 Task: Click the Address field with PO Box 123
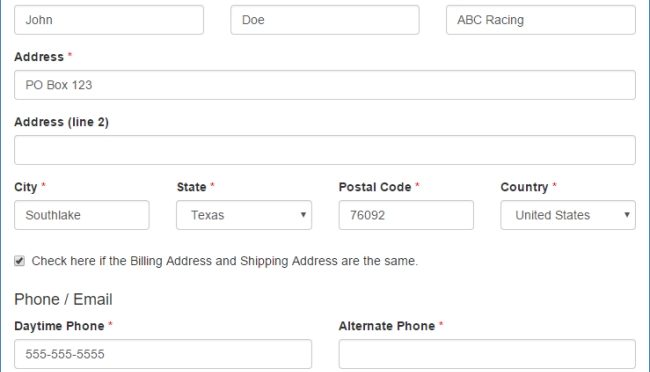(x=325, y=85)
